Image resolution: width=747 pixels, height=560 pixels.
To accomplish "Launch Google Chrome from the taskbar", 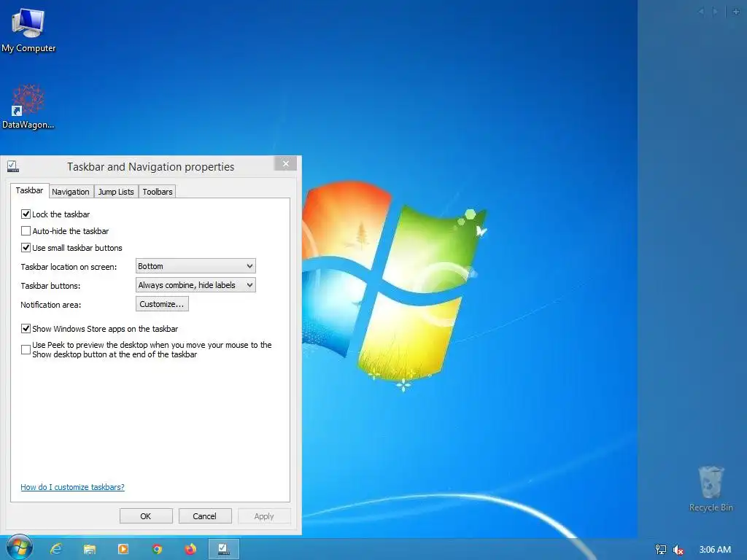I will pyautogui.click(x=157, y=550).
